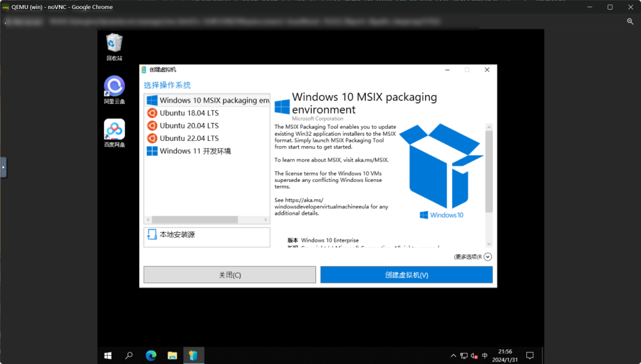Viewport: 641px width, 364px height.
Task: Click Ubuntu logo icon beside 22.04 LTS
Action: (152, 138)
